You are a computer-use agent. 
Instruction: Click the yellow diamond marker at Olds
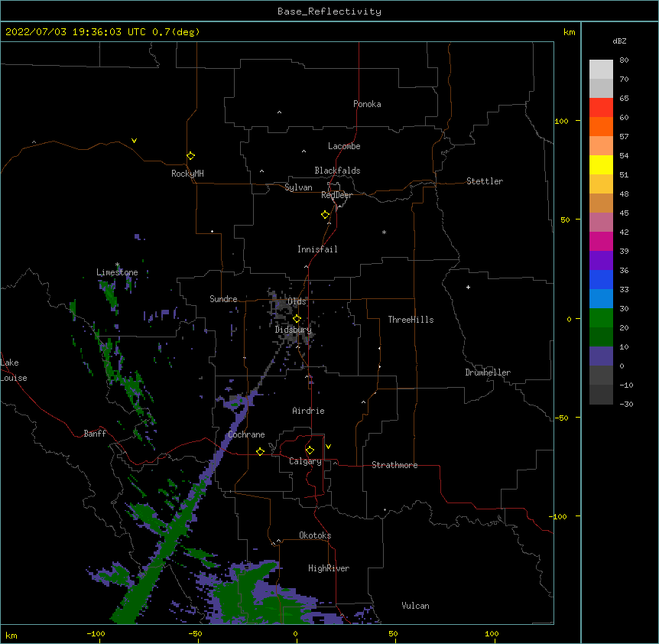[297, 319]
